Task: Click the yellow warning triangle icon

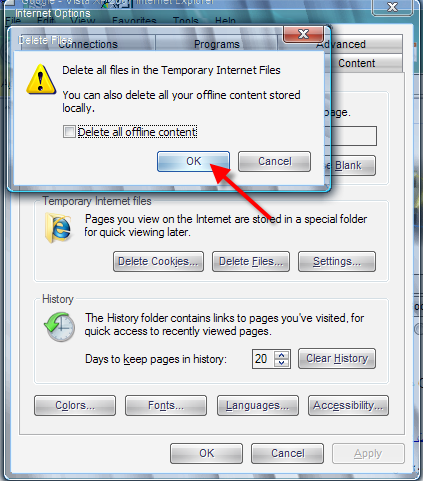Action: coord(41,79)
